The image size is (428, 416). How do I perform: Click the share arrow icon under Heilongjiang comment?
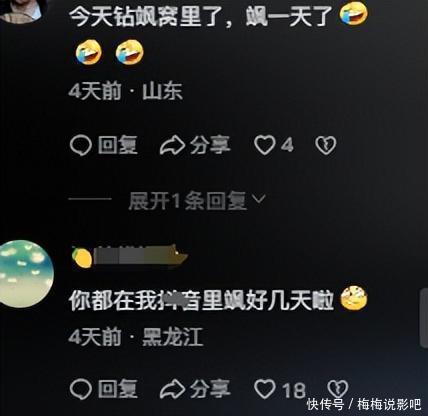tap(172, 389)
